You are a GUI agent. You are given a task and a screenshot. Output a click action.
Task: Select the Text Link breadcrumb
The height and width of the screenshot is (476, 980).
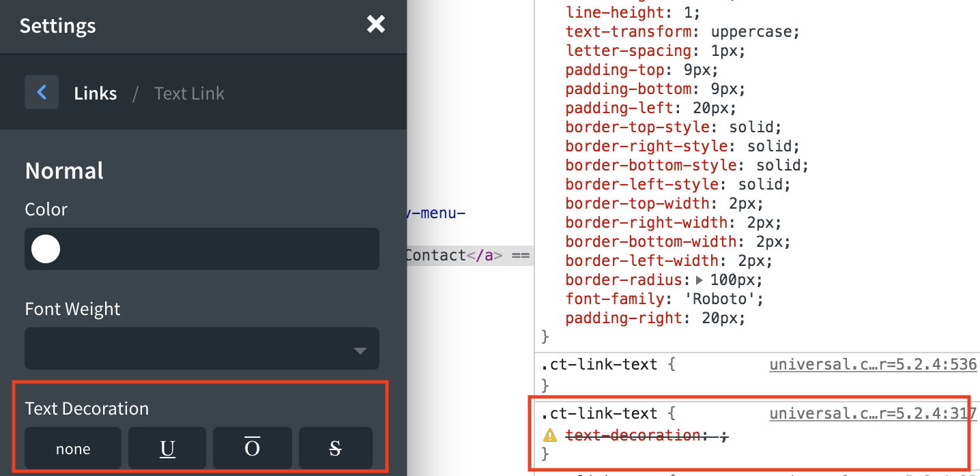click(x=189, y=93)
